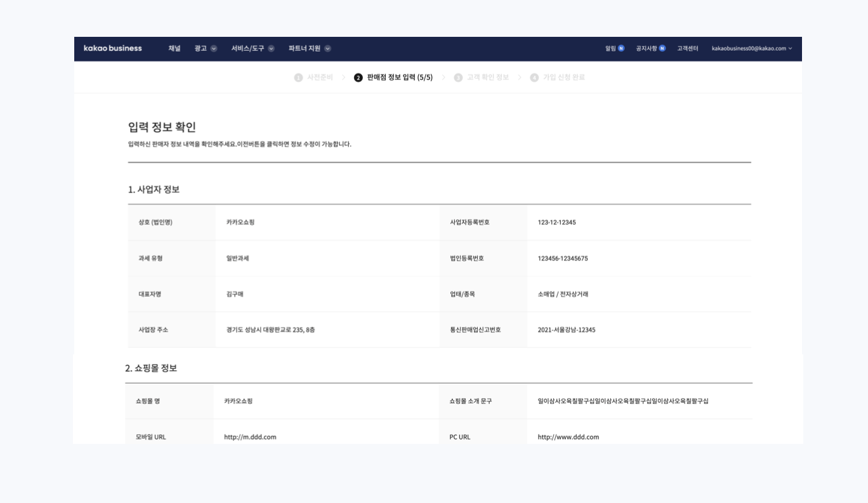Image resolution: width=868 pixels, height=503 pixels.
Task: Click the 2. 쇼핑몰 정보 section title
Action: (151, 368)
